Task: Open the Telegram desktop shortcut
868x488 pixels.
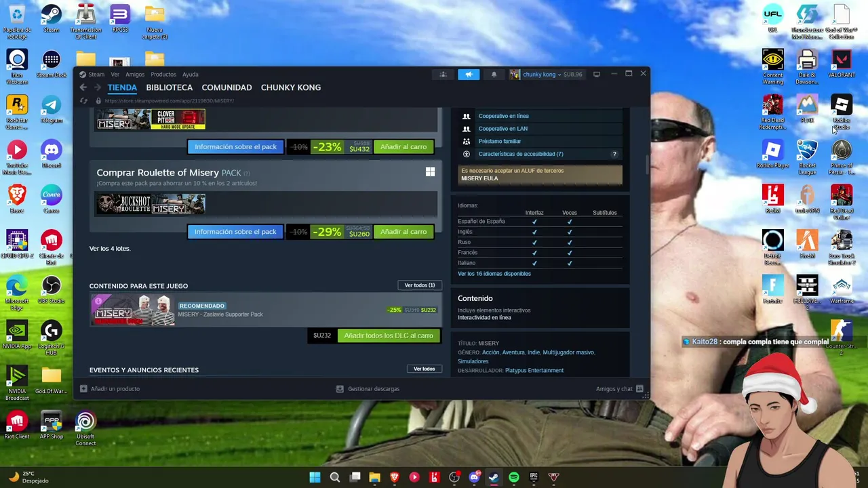Action: click(52, 109)
